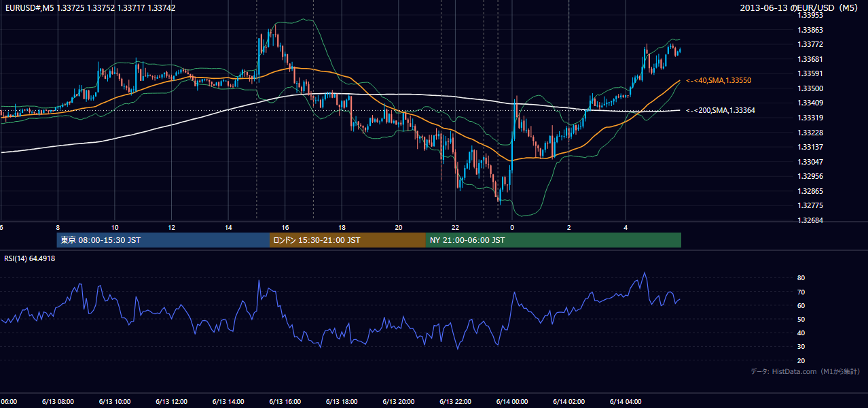The height and width of the screenshot is (408, 868).
Task: Select the NY 21:00-06:00 JST session bar
Action: tap(554, 240)
